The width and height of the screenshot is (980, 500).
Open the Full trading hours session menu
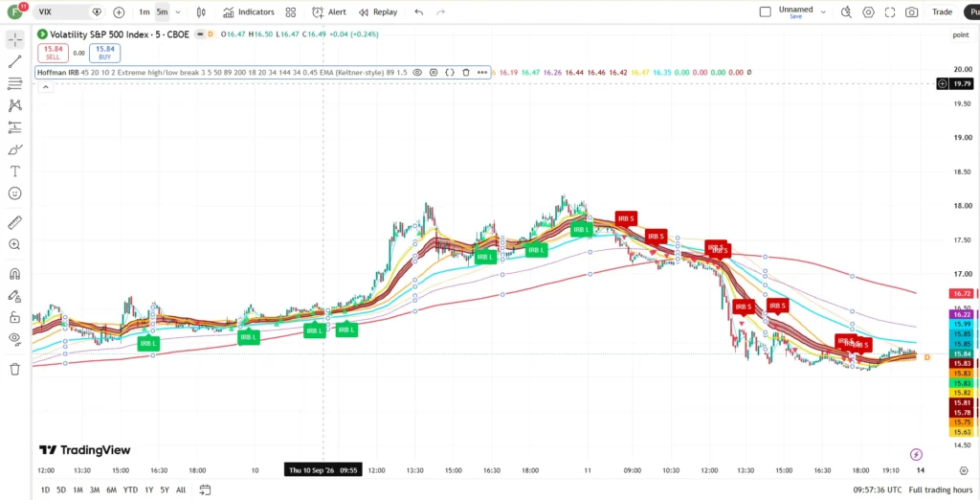pos(941,490)
